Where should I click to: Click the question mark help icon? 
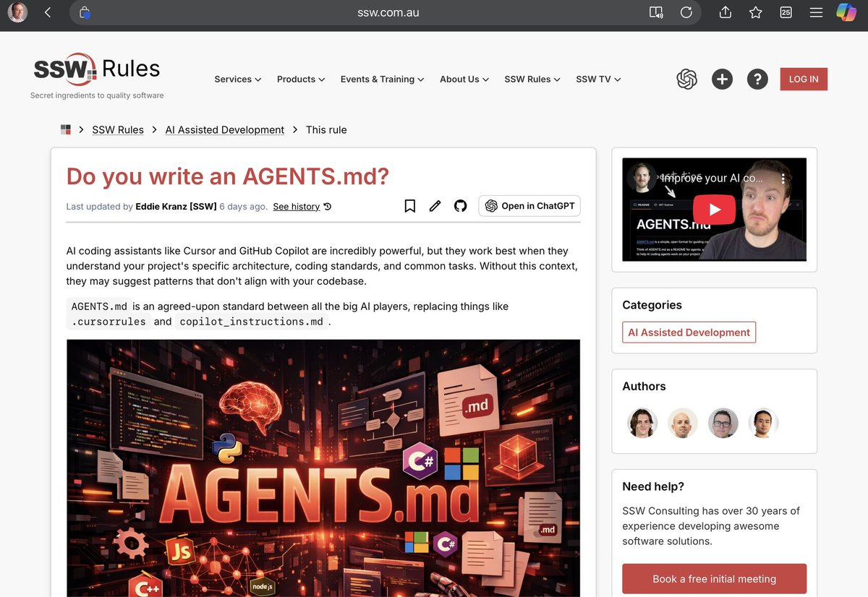[757, 79]
